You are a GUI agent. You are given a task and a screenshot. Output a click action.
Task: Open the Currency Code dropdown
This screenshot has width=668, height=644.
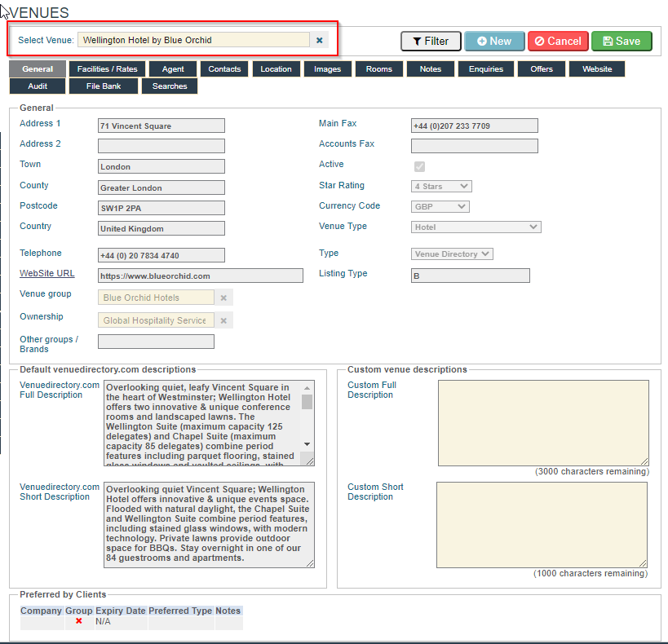click(x=440, y=206)
